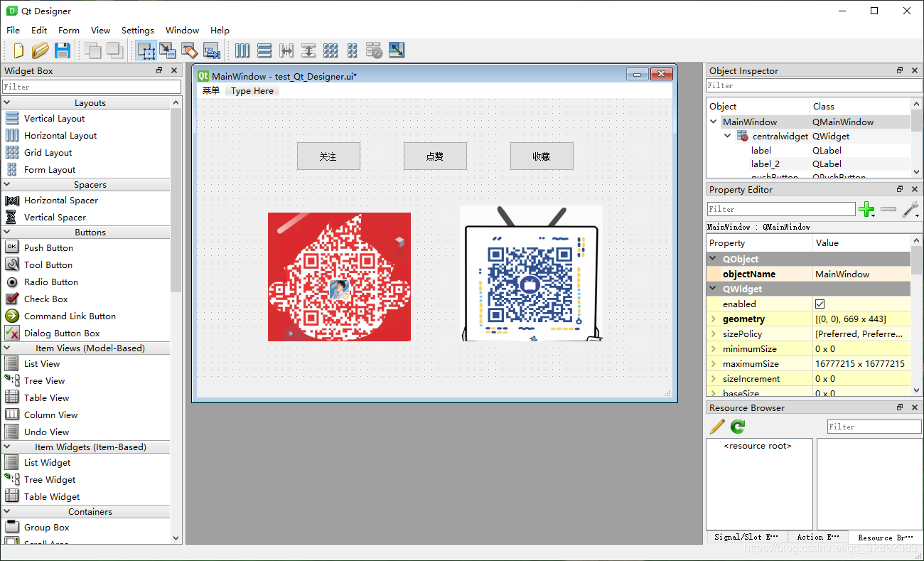Add a dynamic property with the green plus
Screen dimensions: 924x561
click(867, 208)
